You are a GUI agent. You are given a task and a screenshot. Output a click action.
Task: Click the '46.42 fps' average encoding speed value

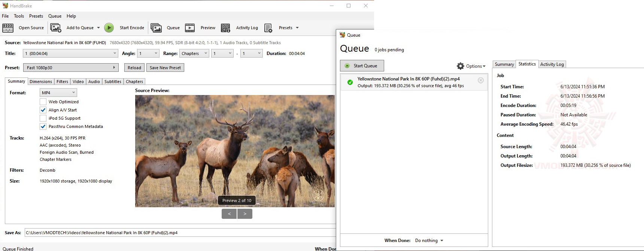point(569,124)
